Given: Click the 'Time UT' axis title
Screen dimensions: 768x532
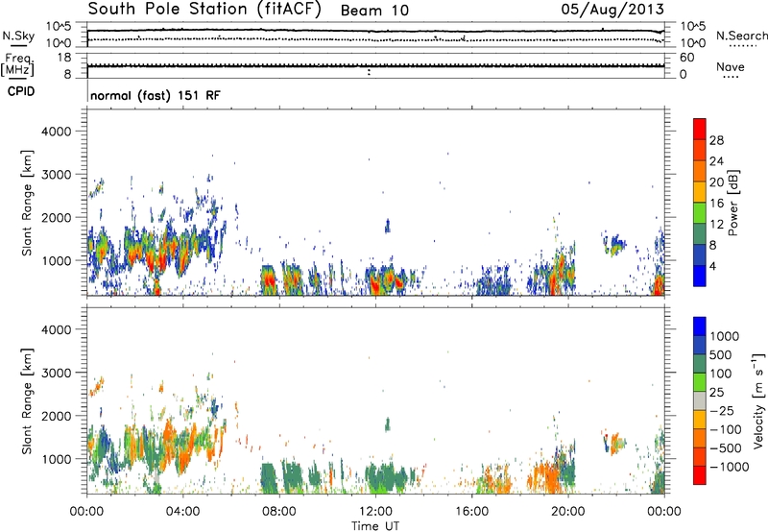Looking at the screenshot, I should click(375, 526).
